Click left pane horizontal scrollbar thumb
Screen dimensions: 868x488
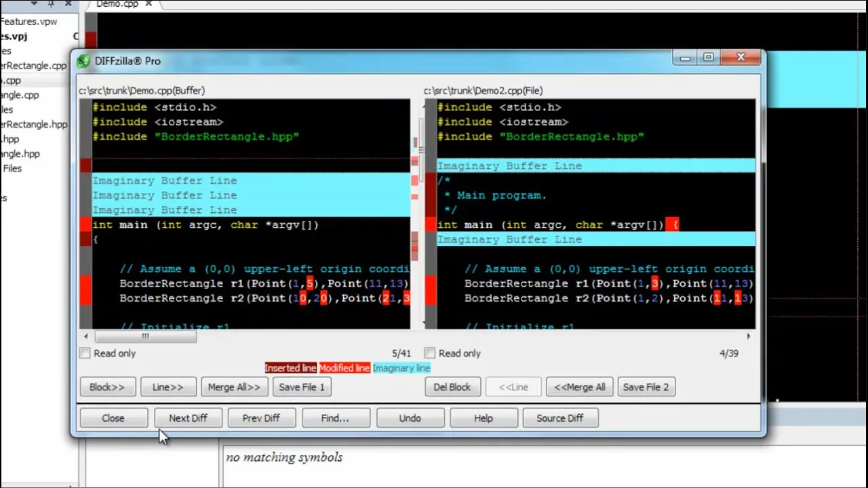(146, 336)
